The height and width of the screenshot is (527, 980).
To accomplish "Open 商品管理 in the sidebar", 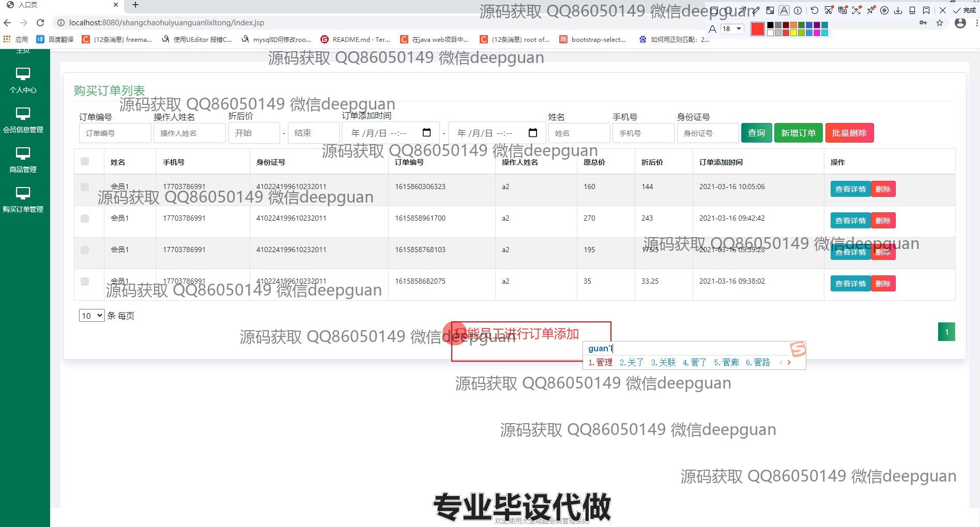I will coord(23,160).
